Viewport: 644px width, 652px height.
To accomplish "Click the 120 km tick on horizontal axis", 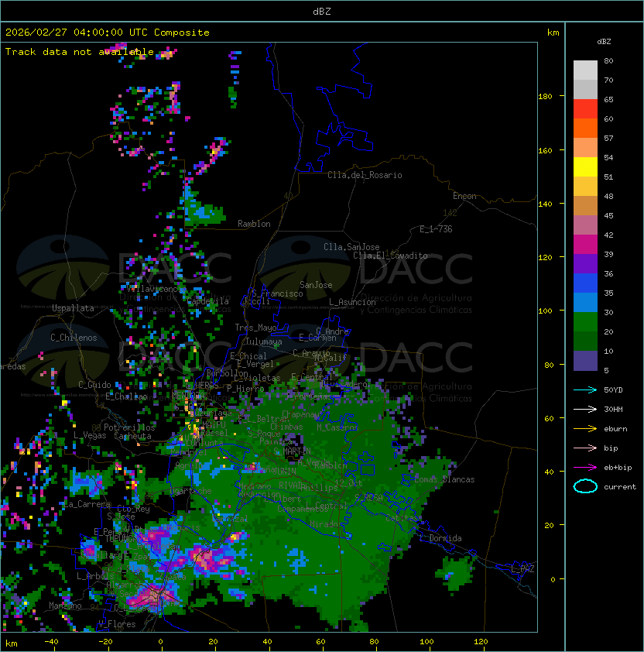I will [481, 642].
